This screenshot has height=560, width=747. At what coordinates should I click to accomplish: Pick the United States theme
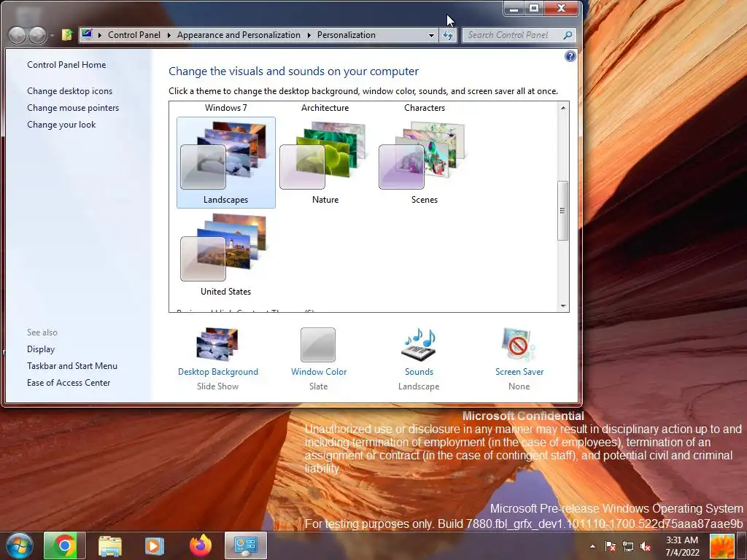[226, 254]
